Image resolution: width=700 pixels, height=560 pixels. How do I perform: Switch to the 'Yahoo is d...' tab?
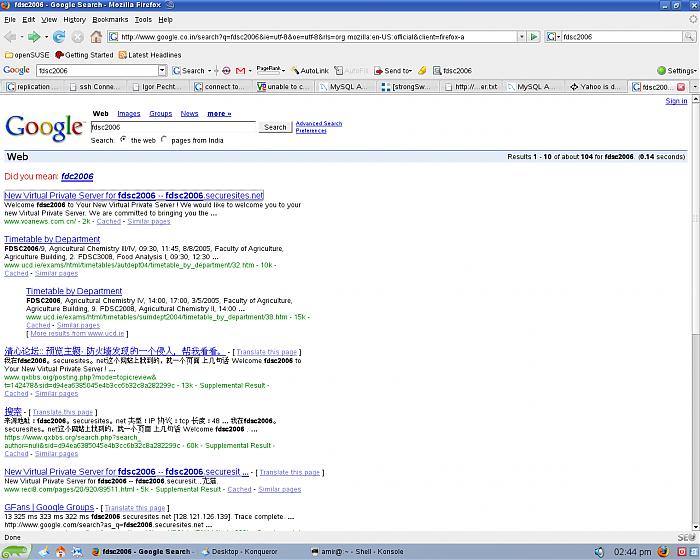pos(595,87)
